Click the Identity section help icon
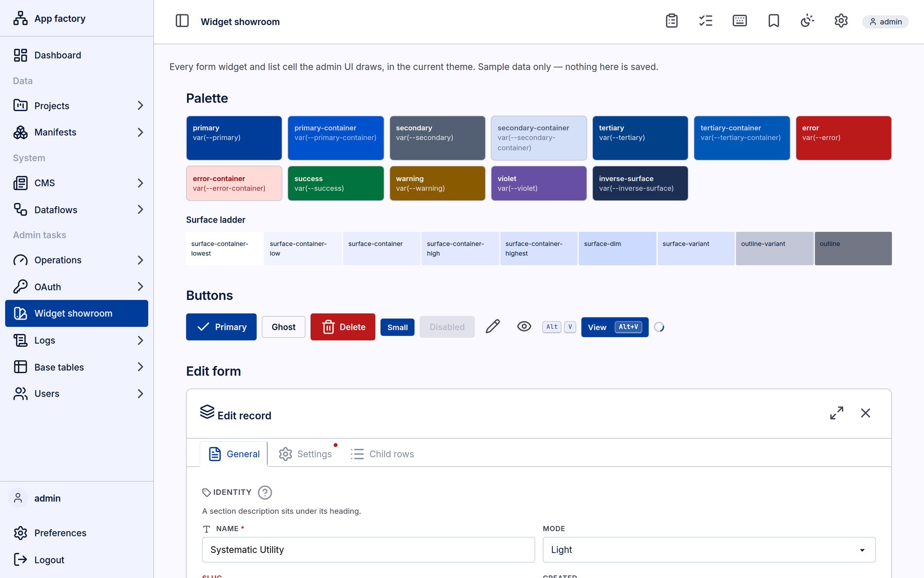 [265, 492]
